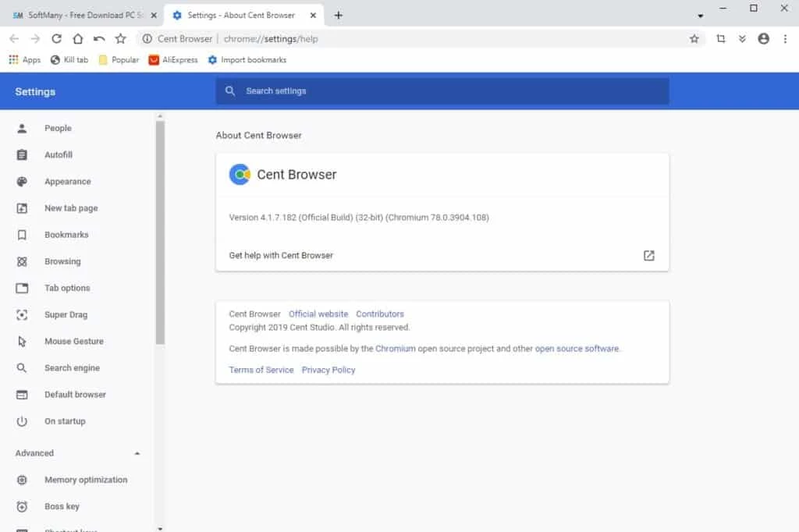This screenshot has height=532, width=799.
Task: Click the reload page icon
Action: [x=56, y=39]
